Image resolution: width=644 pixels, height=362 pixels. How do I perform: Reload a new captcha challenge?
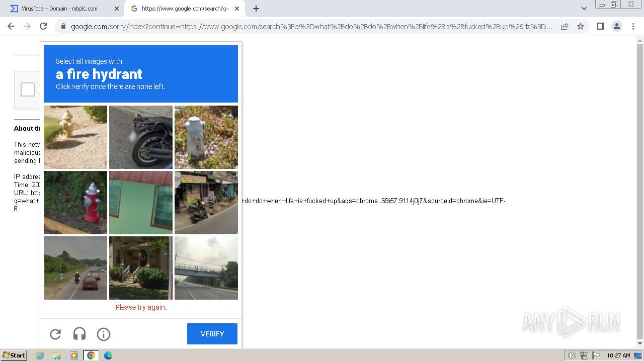[55, 334]
